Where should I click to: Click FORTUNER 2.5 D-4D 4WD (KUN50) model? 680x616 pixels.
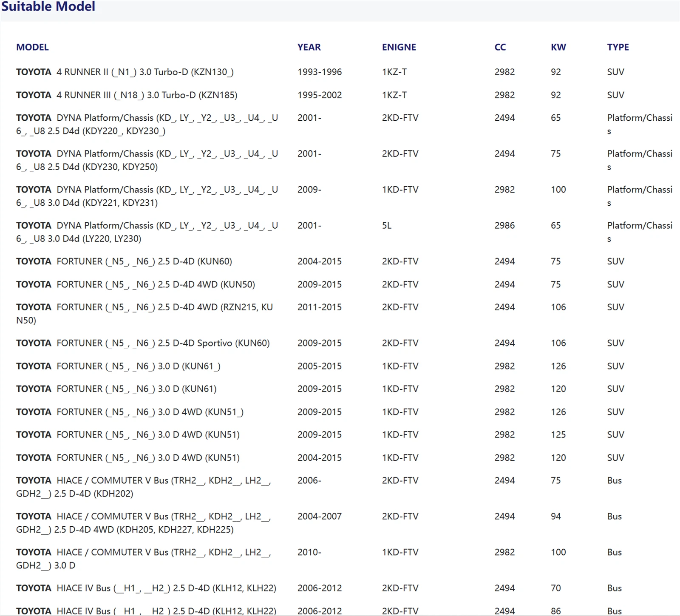[136, 284]
